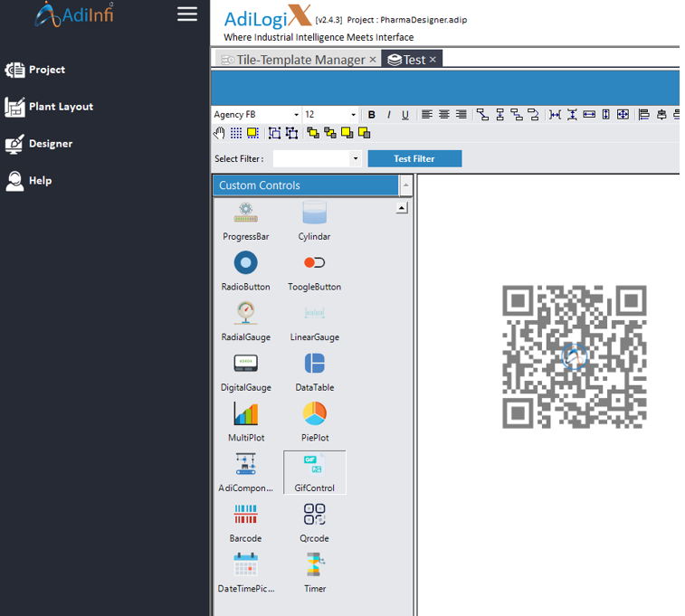This screenshot has width=685, height=616.
Task: Close the Test tab
Action: click(x=433, y=60)
